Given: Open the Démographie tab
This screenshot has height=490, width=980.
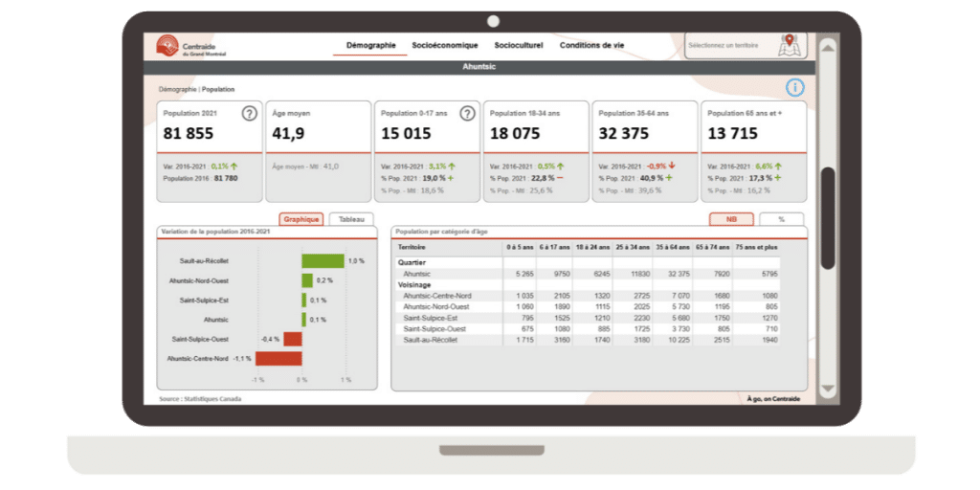Looking at the screenshot, I should tap(369, 45).
